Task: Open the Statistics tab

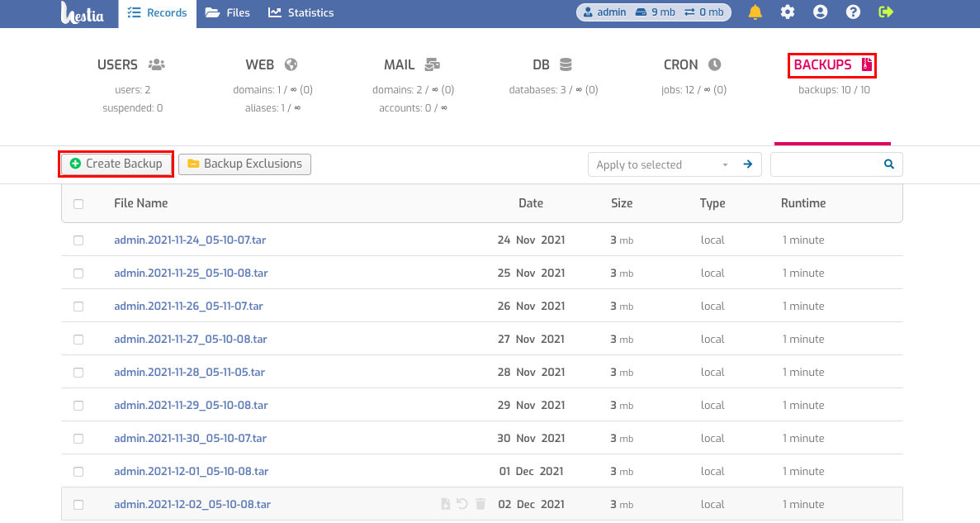Action: pyautogui.click(x=301, y=13)
